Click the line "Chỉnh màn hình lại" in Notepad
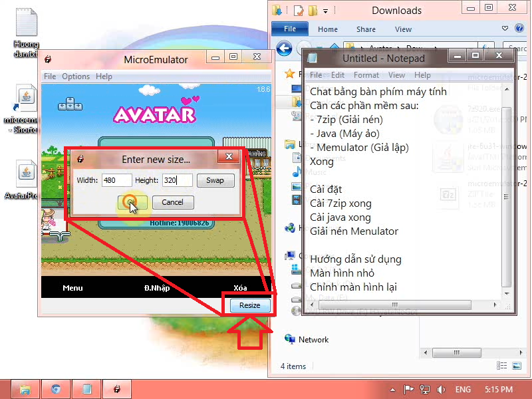This screenshot has height=399, width=532. click(x=353, y=287)
